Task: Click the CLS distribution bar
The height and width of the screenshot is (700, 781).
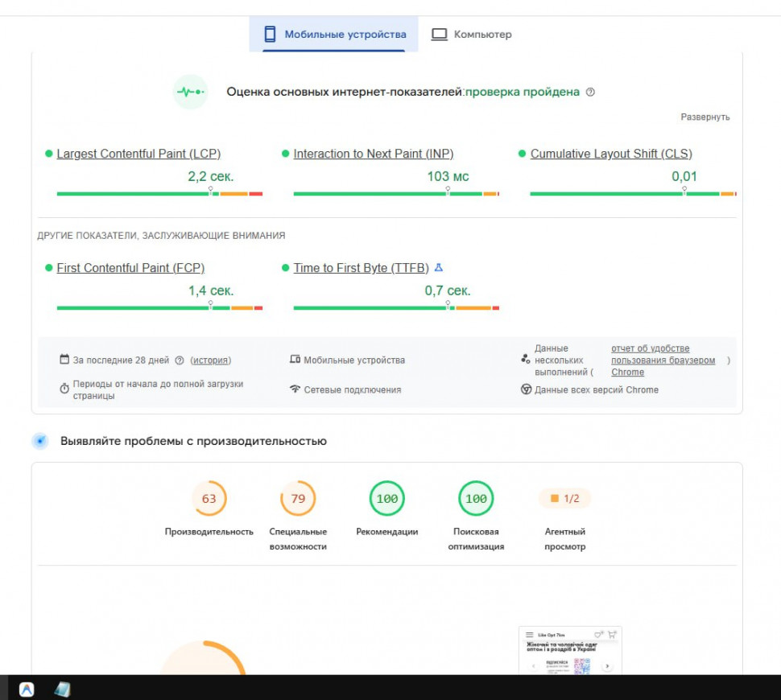Action: 633,194
